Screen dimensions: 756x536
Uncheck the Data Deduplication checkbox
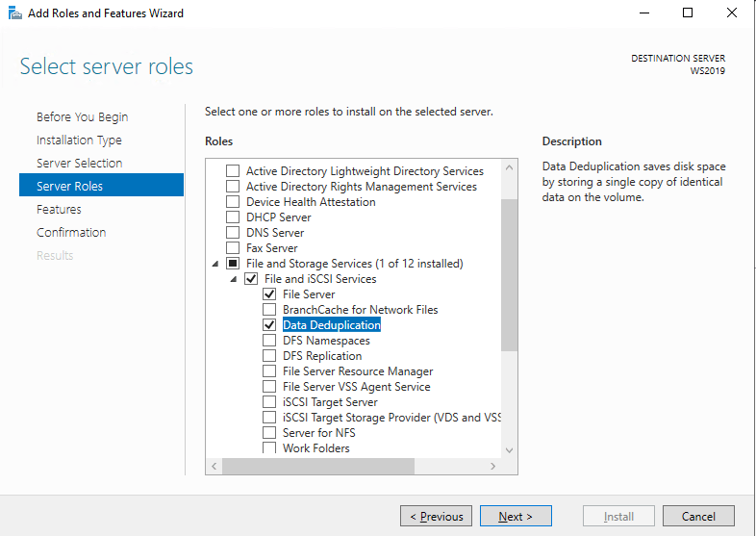269,325
